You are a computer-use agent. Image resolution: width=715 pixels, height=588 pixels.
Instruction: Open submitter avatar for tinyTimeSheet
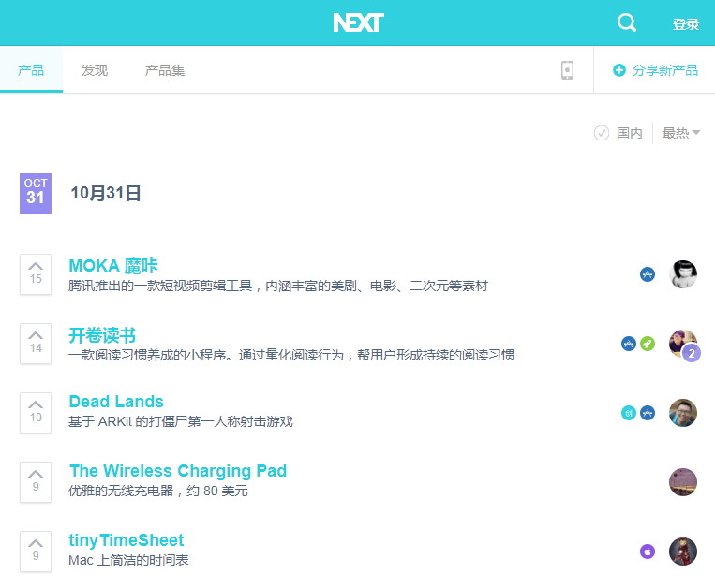[x=682, y=551]
